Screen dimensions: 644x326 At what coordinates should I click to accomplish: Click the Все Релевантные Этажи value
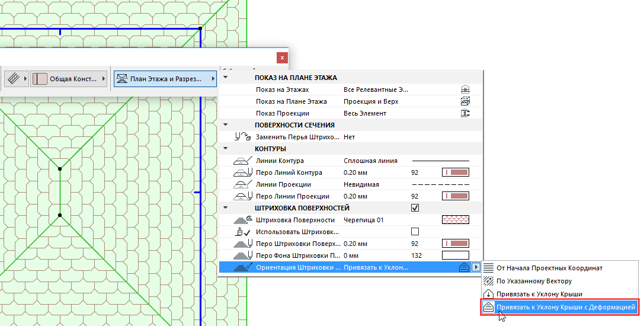[x=376, y=90]
